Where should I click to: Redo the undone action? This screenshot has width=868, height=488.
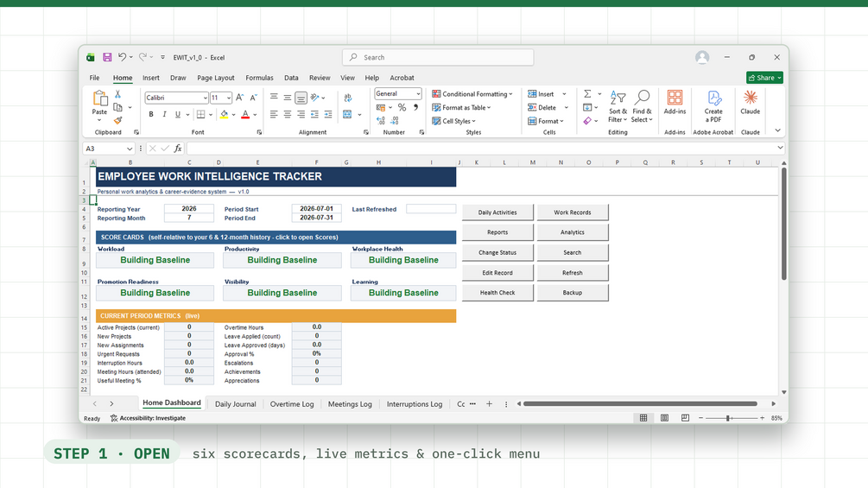tap(143, 57)
